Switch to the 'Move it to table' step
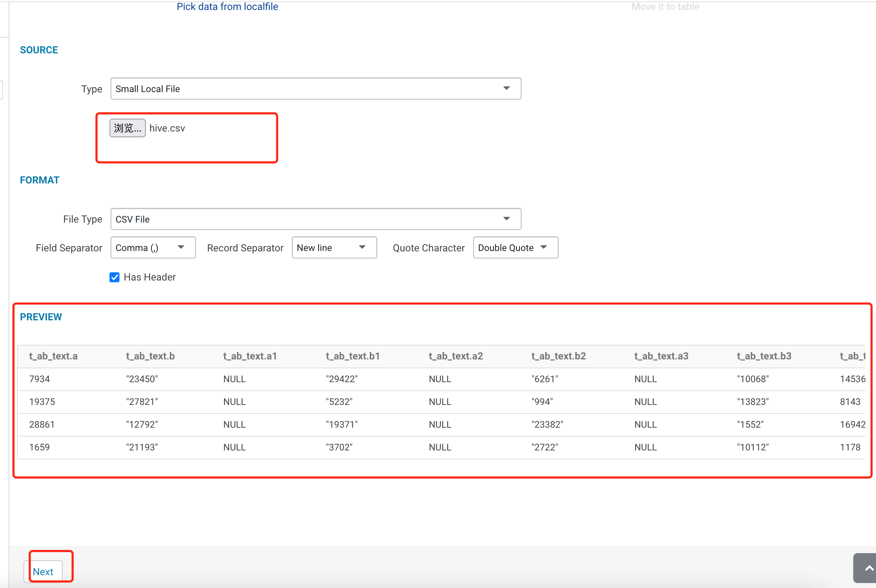This screenshot has height=588, width=876. tap(666, 6)
